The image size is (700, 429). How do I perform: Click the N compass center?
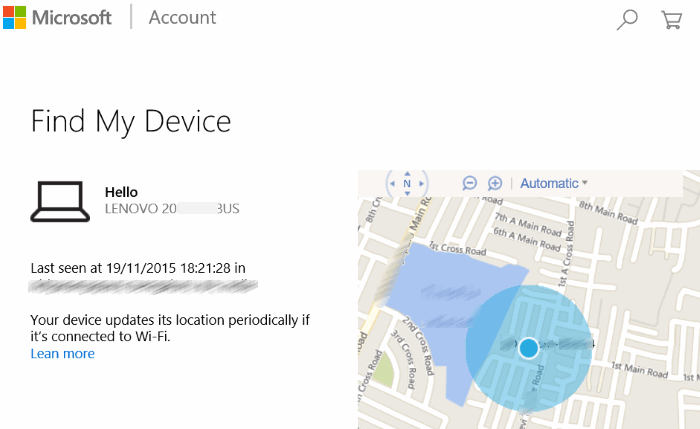[x=407, y=183]
